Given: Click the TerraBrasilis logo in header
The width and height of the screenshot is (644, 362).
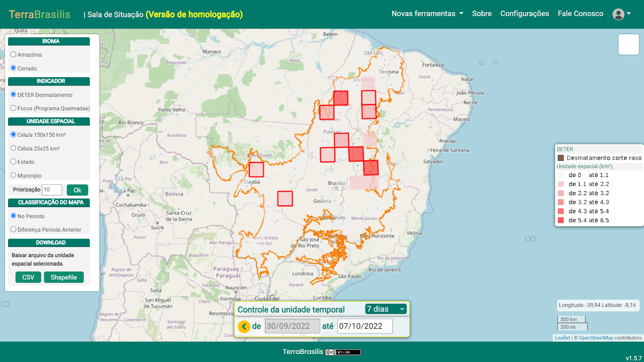Looking at the screenshot, I should (x=39, y=14).
